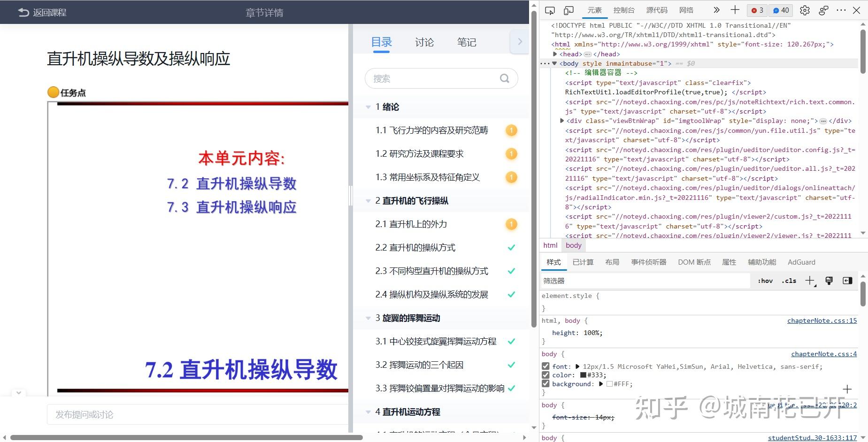Open the 控制台 console tab
The image size is (868, 442).
624,10
